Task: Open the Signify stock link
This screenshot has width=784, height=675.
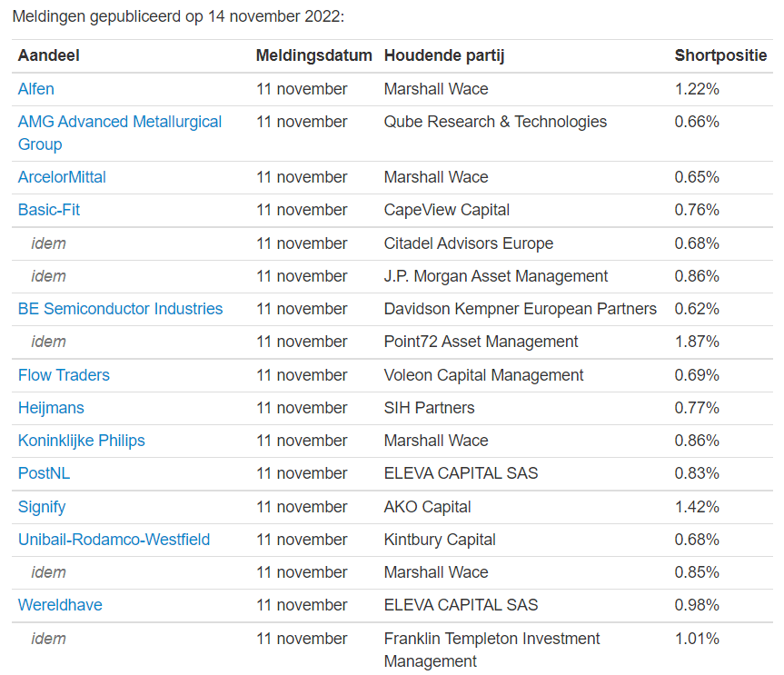Action: [42, 507]
